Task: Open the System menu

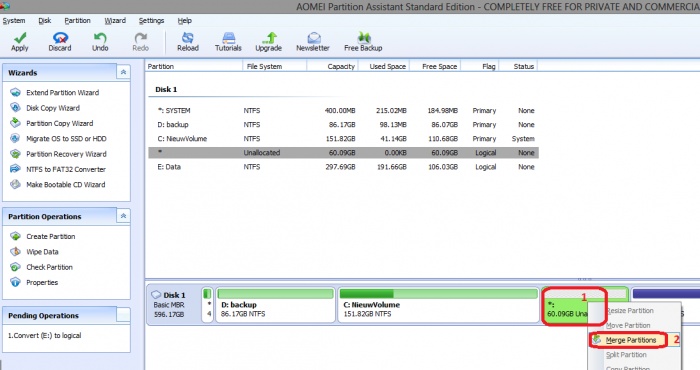Action: (14, 21)
